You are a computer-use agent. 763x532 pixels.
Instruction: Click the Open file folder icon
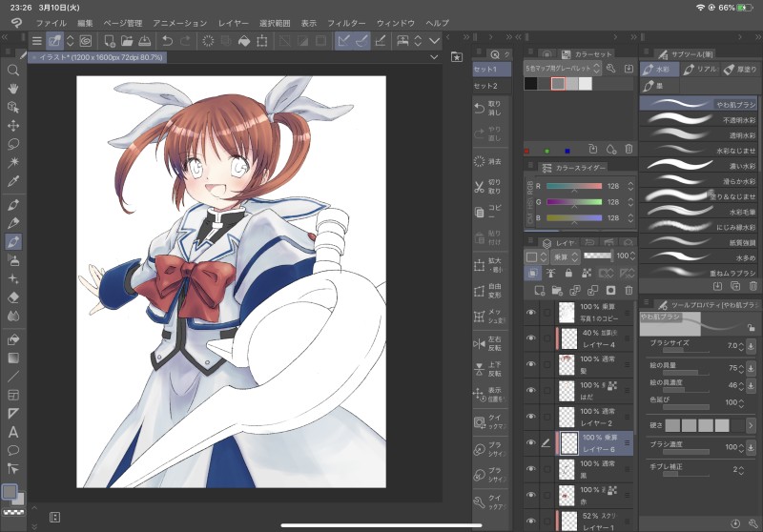pyautogui.click(x=127, y=41)
